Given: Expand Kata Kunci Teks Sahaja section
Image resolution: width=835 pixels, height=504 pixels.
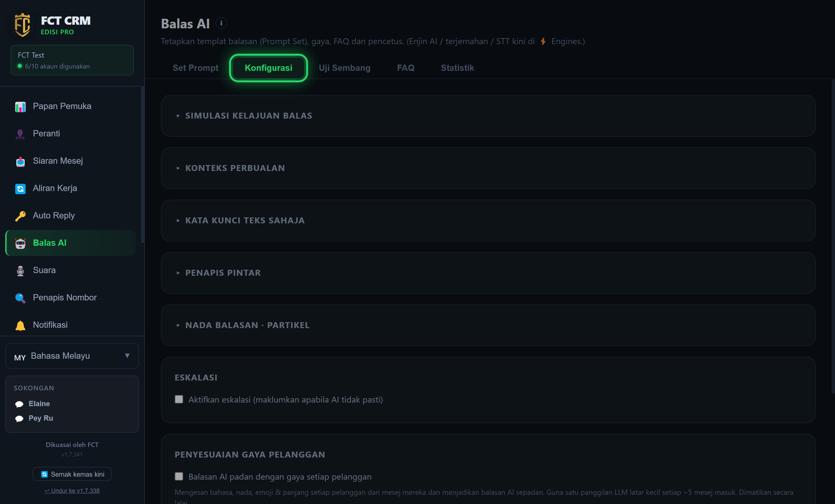Looking at the screenshot, I should tap(488, 220).
